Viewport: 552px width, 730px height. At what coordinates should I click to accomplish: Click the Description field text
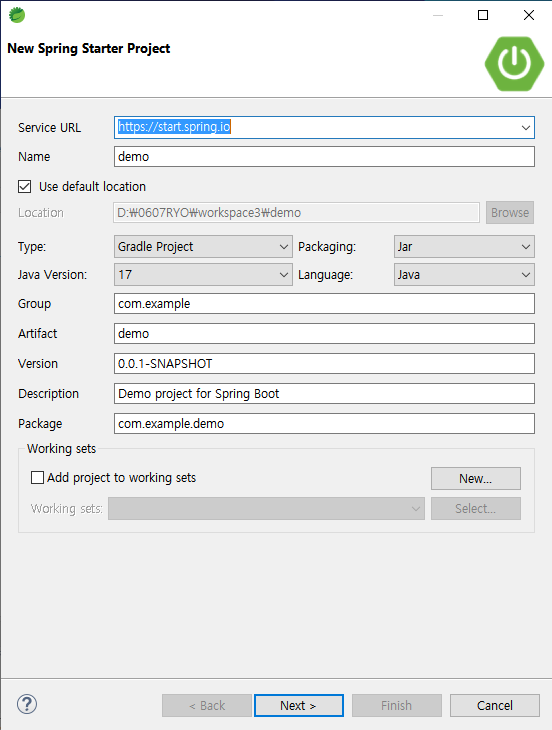click(x=324, y=394)
